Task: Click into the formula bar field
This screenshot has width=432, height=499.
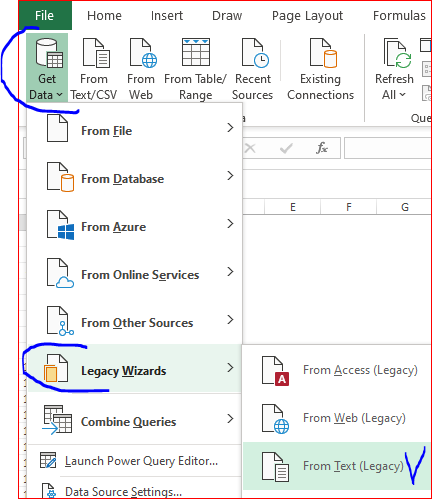Action: [387, 148]
